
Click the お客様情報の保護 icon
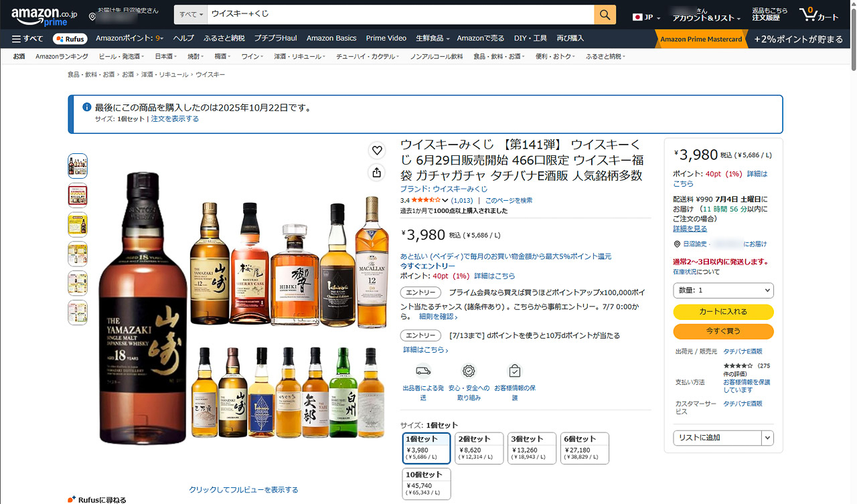514,371
